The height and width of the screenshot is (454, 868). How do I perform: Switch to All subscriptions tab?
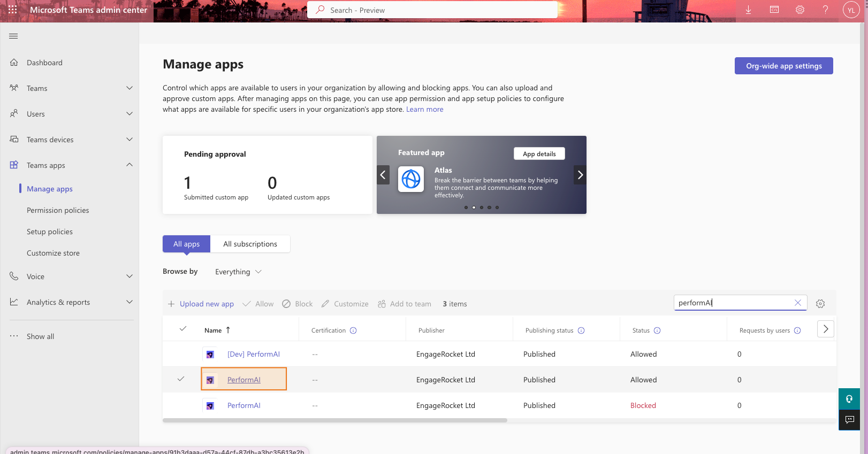[250, 244]
